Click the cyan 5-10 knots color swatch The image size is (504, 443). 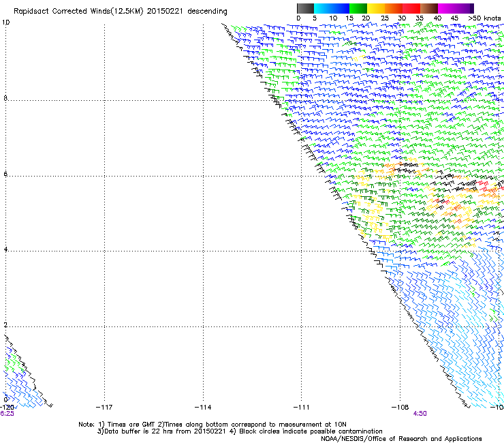pyautogui.click(x=323, y=8)
